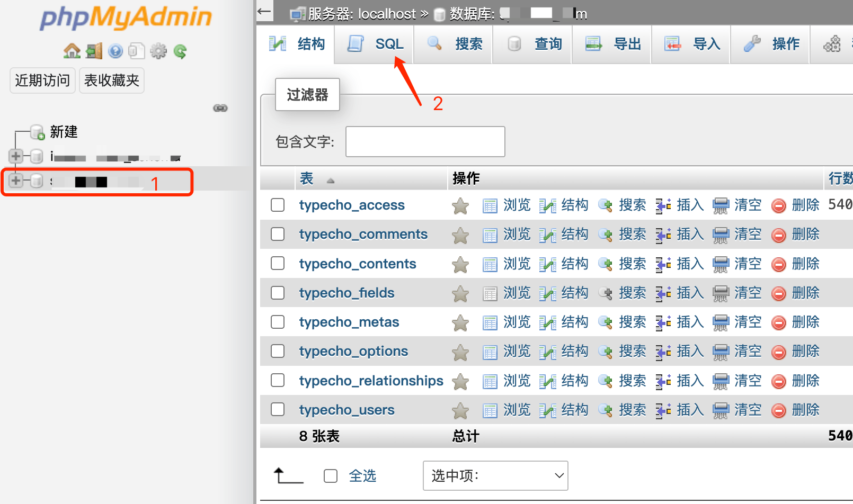Open the 导出 tab
The image size is (853, 504).
click(x=612, y=44)
